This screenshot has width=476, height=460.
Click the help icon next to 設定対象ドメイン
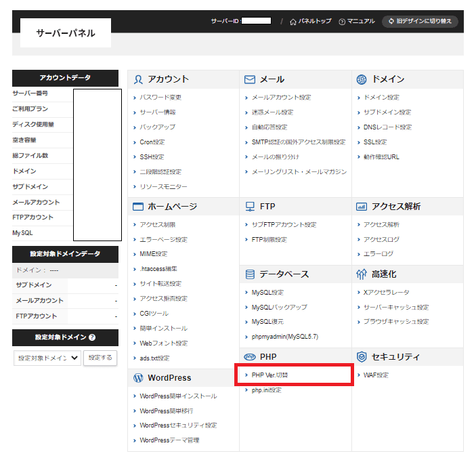(92, 337)
